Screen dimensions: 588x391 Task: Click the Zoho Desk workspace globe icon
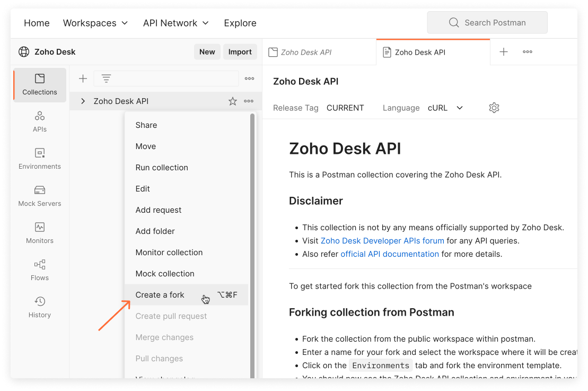pyautogui.click(x=24, y=52)
